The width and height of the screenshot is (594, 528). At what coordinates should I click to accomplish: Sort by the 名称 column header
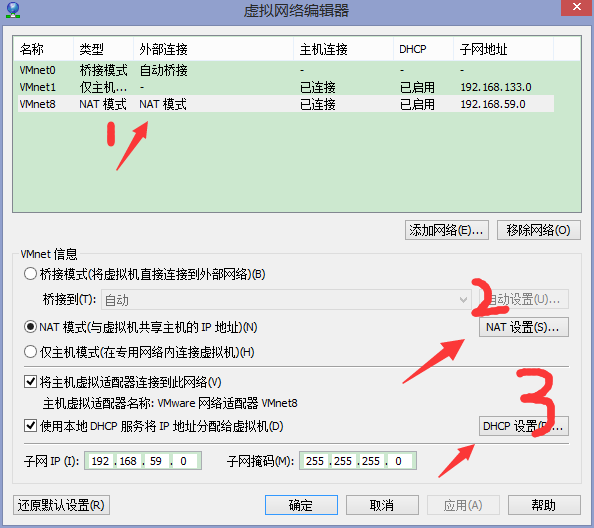43,49
